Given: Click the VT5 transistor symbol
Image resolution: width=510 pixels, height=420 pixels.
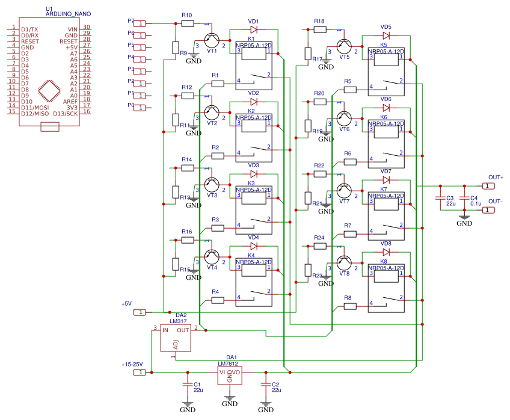Looking at the screenshot, I should 344,46.
